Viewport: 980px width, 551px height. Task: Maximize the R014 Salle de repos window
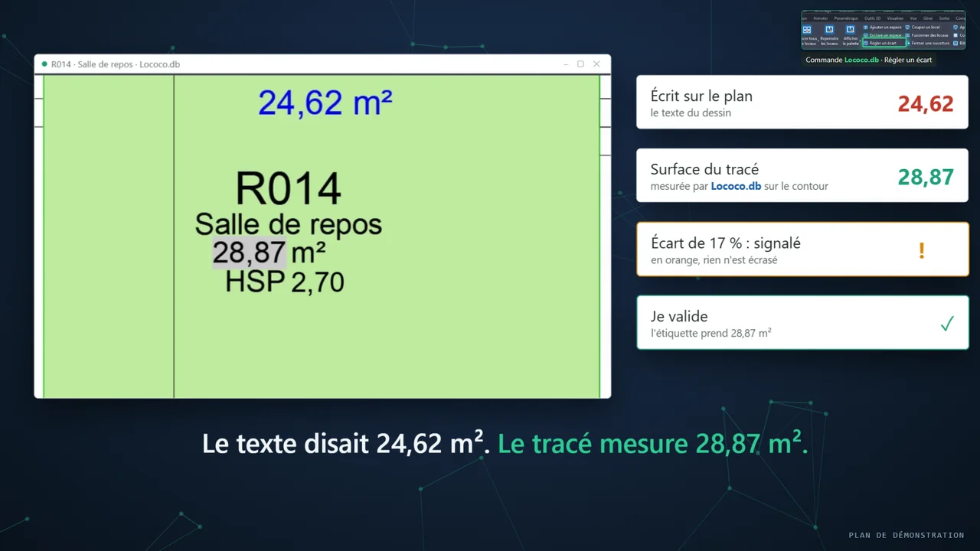tap(580, 64)
